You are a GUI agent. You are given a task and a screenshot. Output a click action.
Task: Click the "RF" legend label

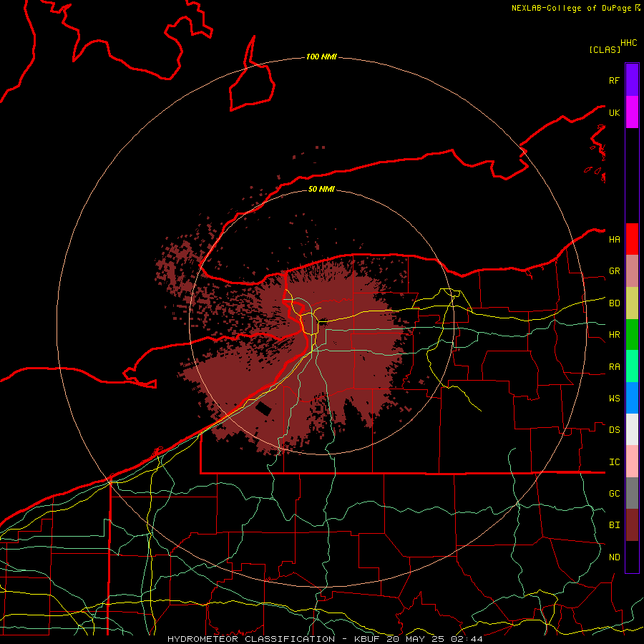615,80
